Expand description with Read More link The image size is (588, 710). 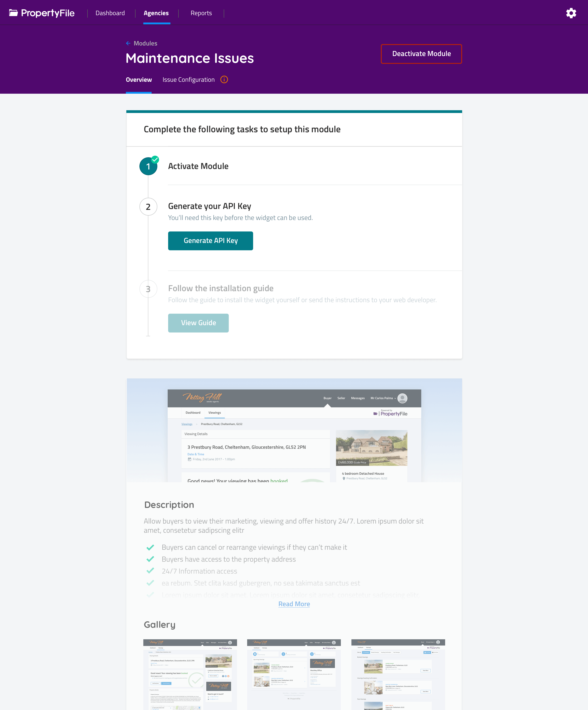point(294,604)
